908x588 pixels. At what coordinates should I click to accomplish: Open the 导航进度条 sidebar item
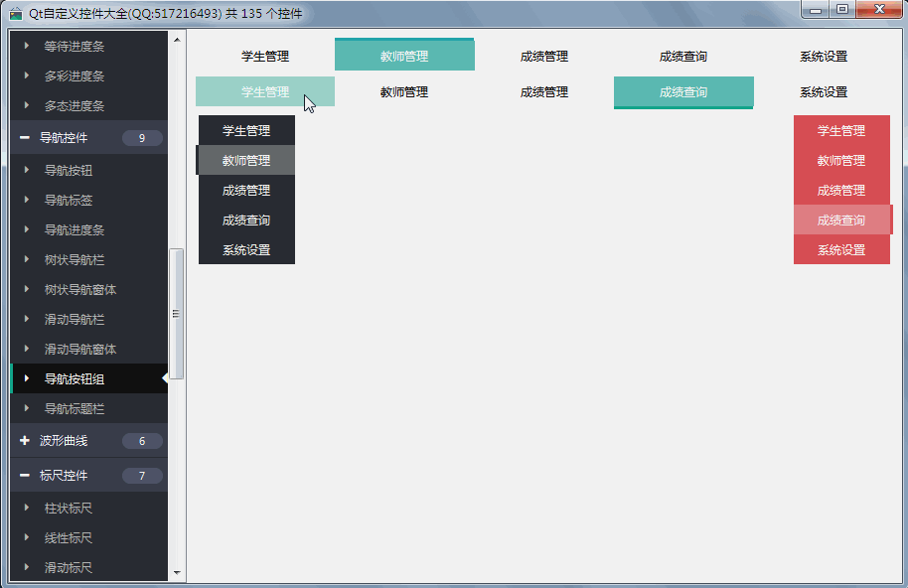pos(89,229)
